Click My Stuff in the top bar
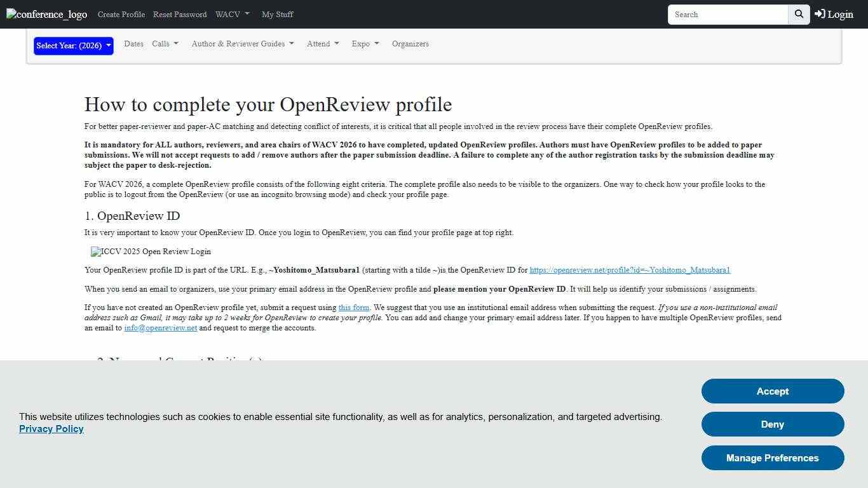This screenshot has height=488, width=868. point(277,14)
